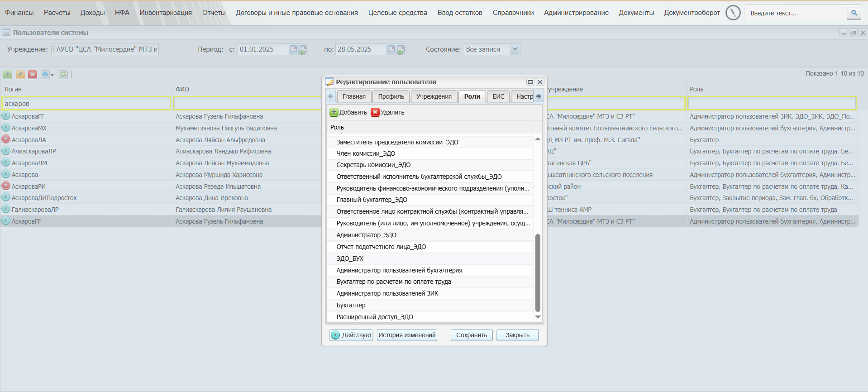868x392 pixels.
Task: Select the role Член комиссии_ЭДО
Action: pyautogui.click(x=430, y=153)
